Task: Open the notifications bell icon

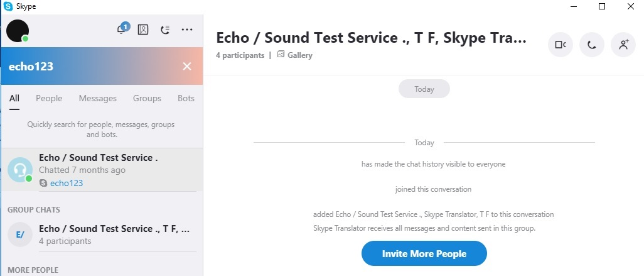Action: (x=122, y=29)
